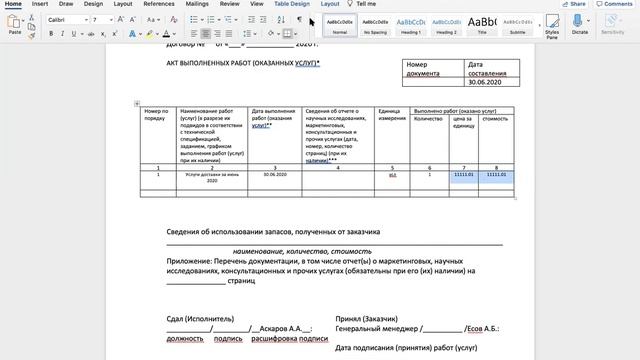
Task: Justify paragraph text
Action: click(x=229, y=34)
